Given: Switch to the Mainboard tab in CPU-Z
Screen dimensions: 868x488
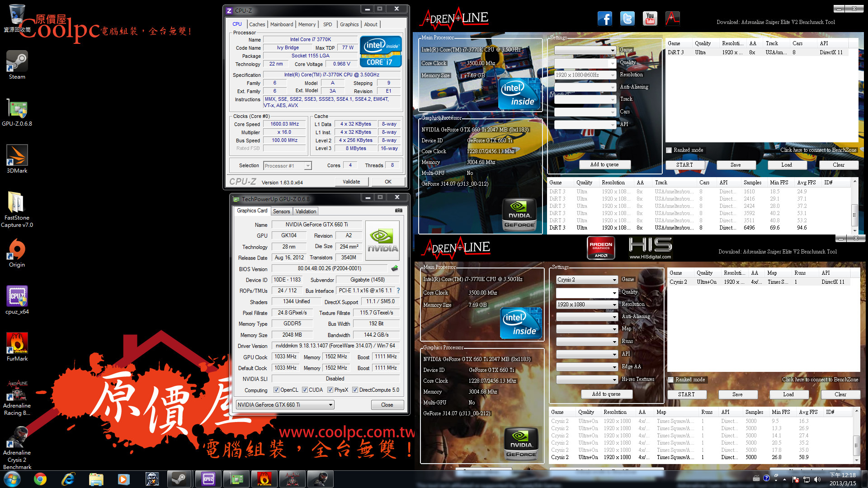Looking at the screenshot, I should coord(282,24).
